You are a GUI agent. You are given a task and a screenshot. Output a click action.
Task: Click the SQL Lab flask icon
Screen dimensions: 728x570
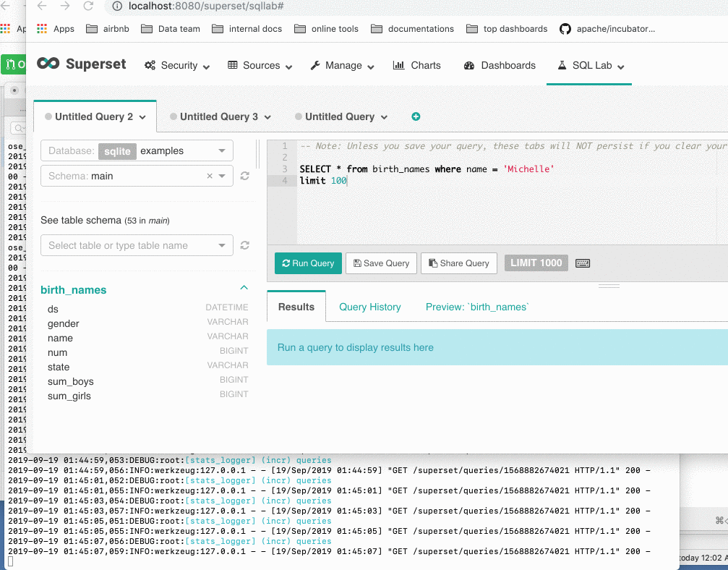(x=562, y=65)
